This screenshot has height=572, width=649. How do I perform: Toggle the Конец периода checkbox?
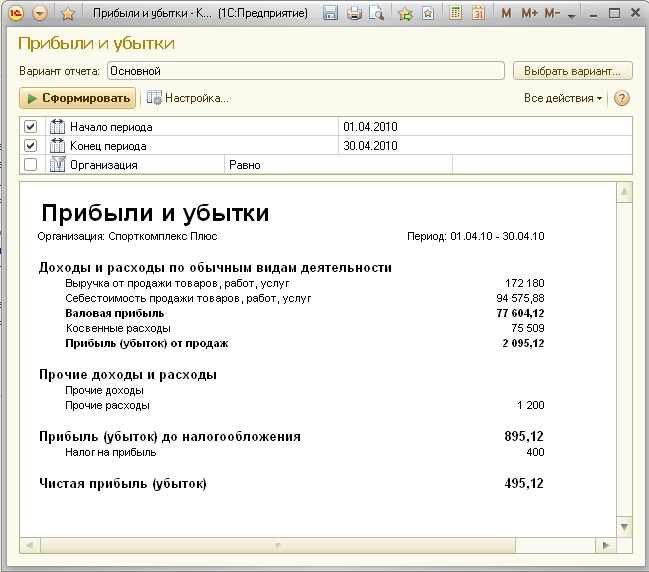(30, 145)
